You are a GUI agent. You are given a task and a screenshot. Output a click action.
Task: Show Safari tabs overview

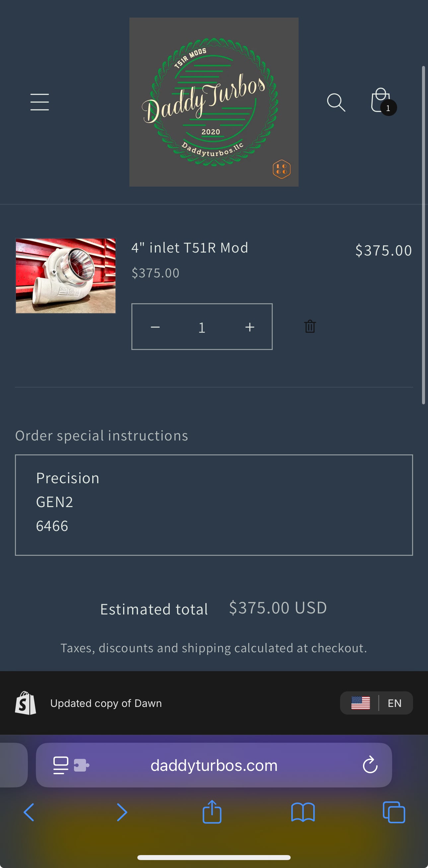[393, 812]
